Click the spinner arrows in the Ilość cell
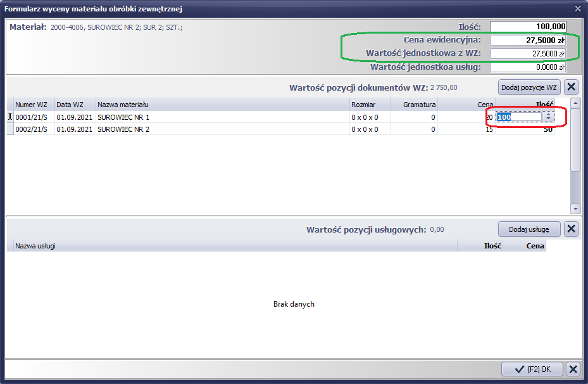 (x=549, y=117)
